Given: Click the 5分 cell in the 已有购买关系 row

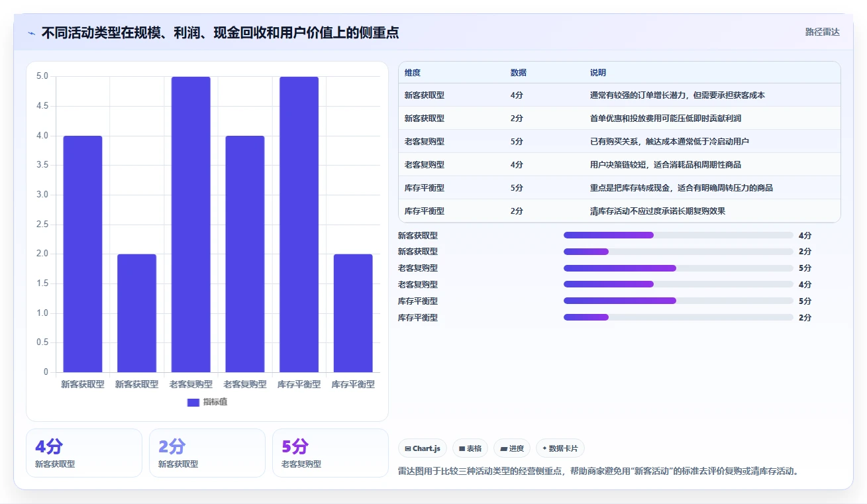Looking at the screenshot, I should click(x=517, y=142).
